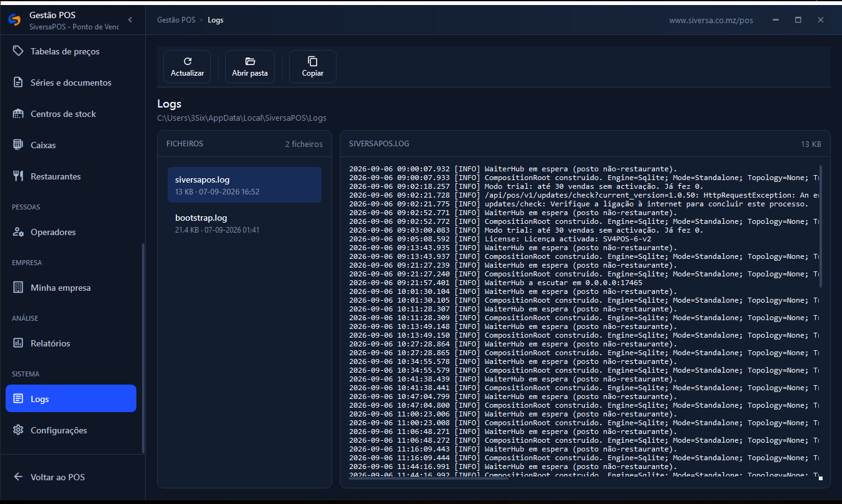Click the '13 KB' size in viewer header
This screenshot has height=504, width=842.
coord(811,144)
